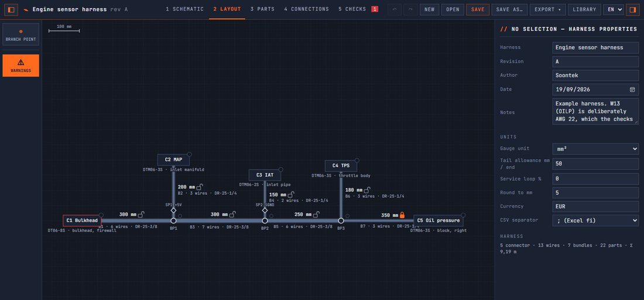644x300 pixels.
Task: Click the undo arrow button
Action: click(x=395, y=9)
